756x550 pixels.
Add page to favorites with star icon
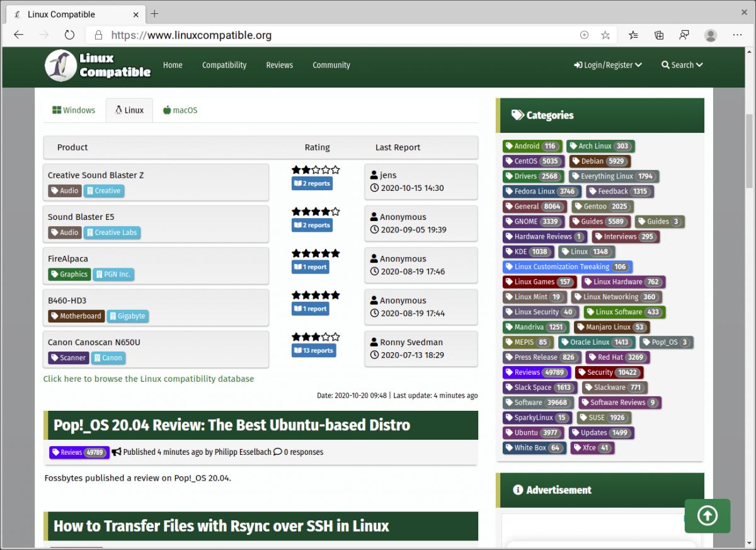[x=605, y=35]
